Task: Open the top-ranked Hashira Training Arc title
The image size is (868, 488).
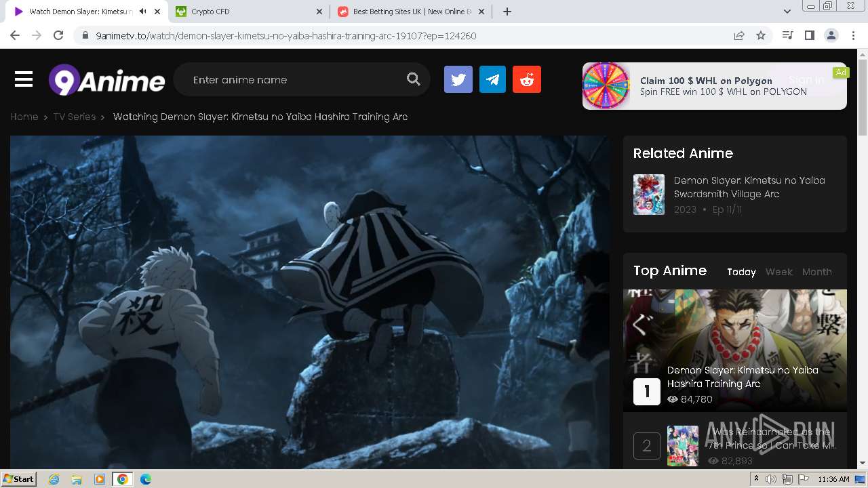Action: pyautogui.click(x=743, y=377)
